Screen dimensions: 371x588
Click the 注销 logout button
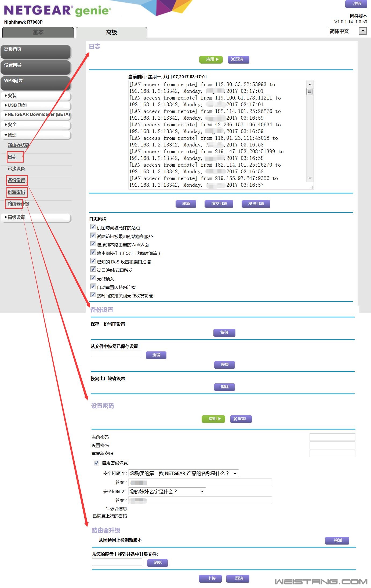[357, 4]
